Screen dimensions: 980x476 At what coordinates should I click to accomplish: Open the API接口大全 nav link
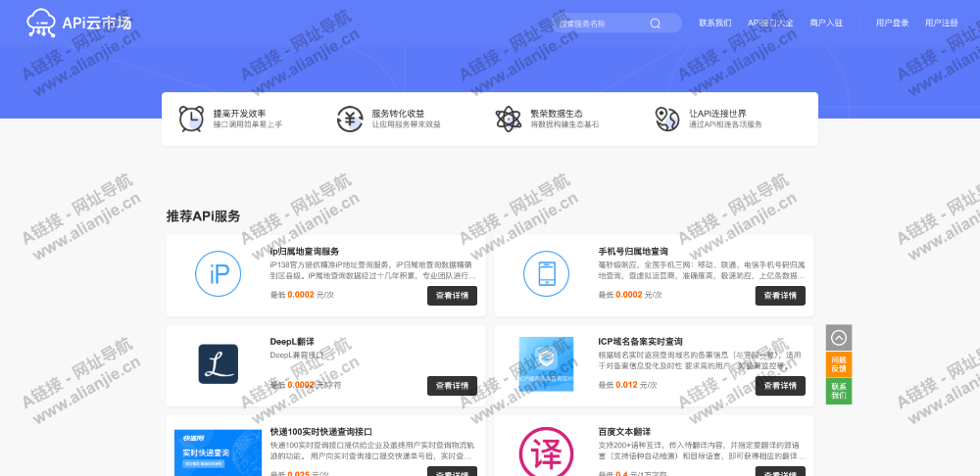[770, 24]
